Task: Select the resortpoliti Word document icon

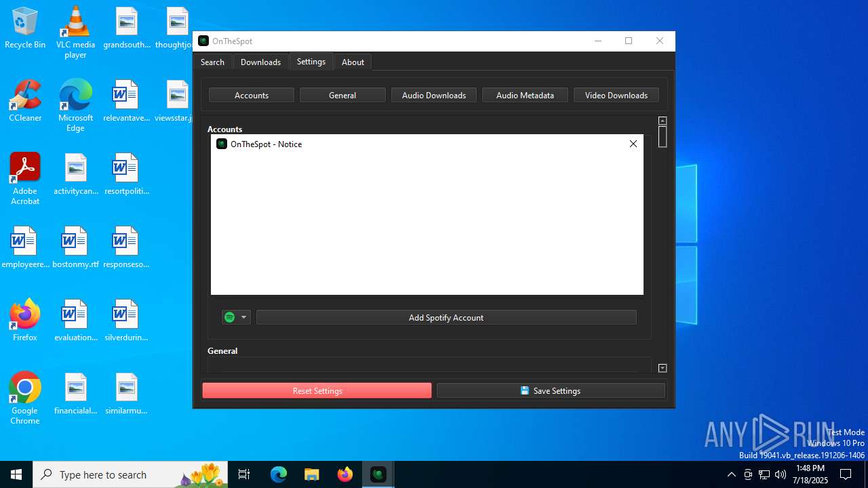Action: click(x=126, y=175)
